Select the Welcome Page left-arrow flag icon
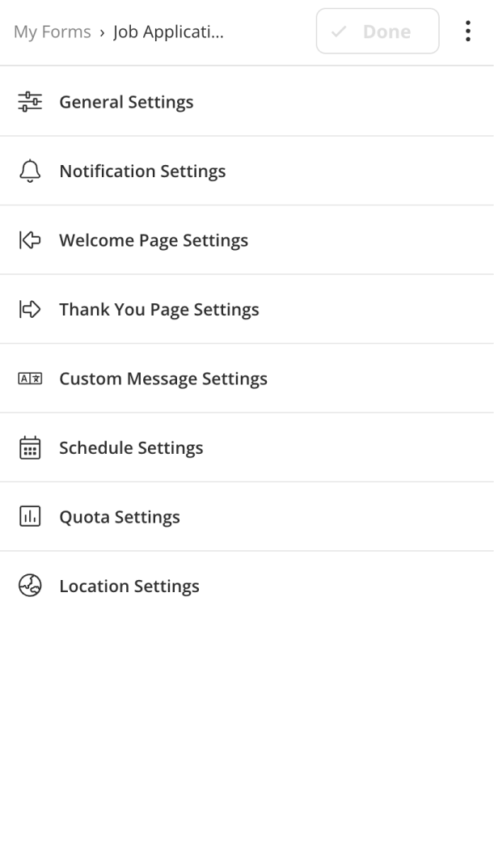Screen dimensions: 494x868 coord(29,240)
